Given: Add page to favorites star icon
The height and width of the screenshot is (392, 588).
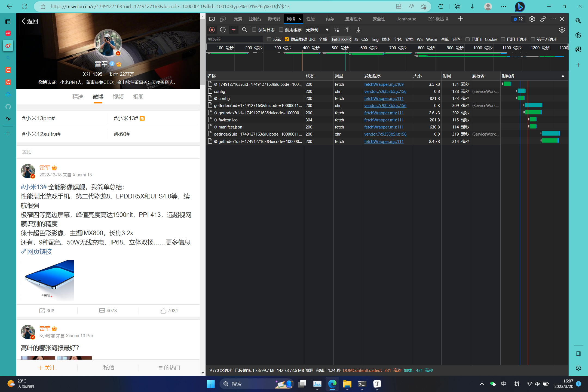Looking at the screenshot, I should (423, 7).
